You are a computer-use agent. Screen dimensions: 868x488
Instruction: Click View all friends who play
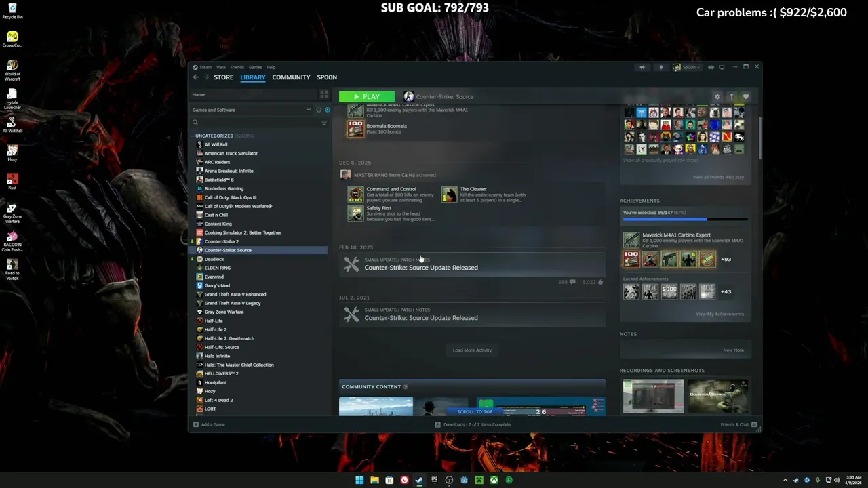tap(718, 177)
